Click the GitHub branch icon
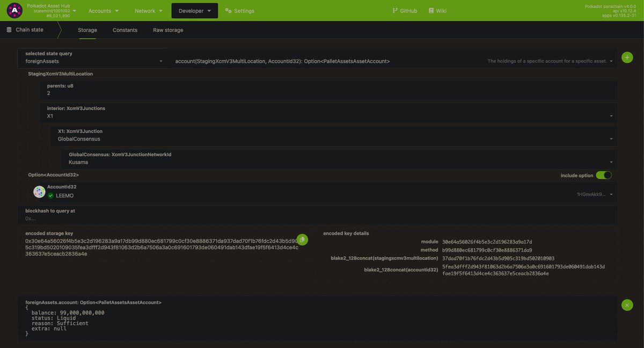The height and width of the screenshot is (348, 644). point(395,11)
